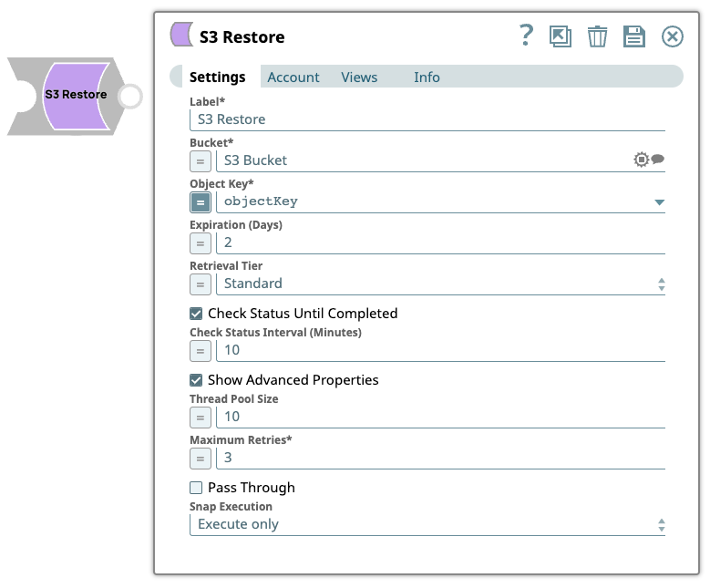Close the S3 Restore settings dialog

672,36
